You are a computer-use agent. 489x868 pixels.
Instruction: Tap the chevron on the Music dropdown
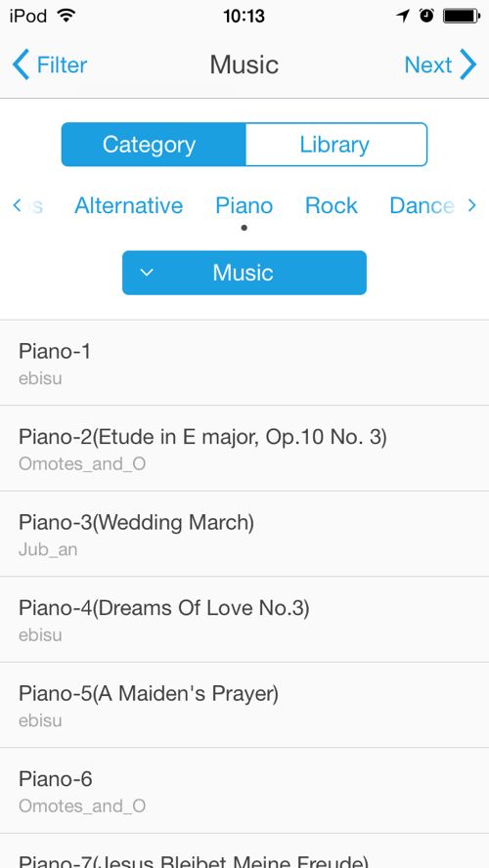pos(146,273)
